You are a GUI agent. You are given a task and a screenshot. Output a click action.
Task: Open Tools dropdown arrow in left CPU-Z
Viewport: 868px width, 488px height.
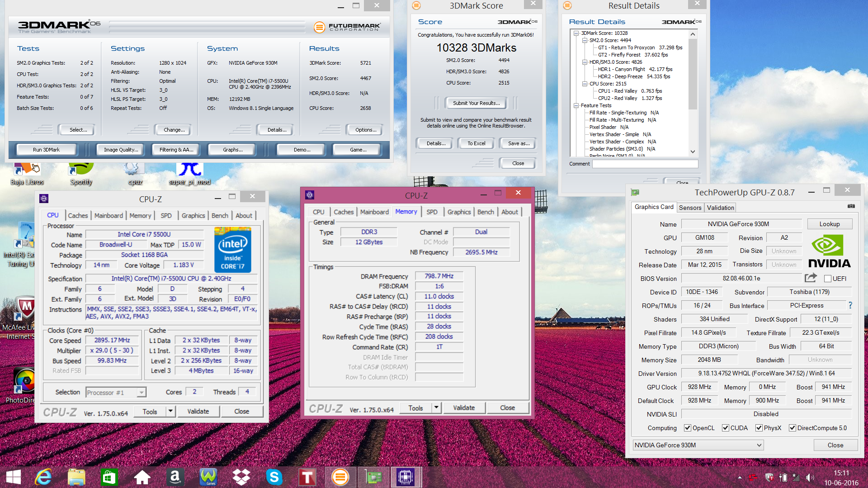click(x=170, y=411)
